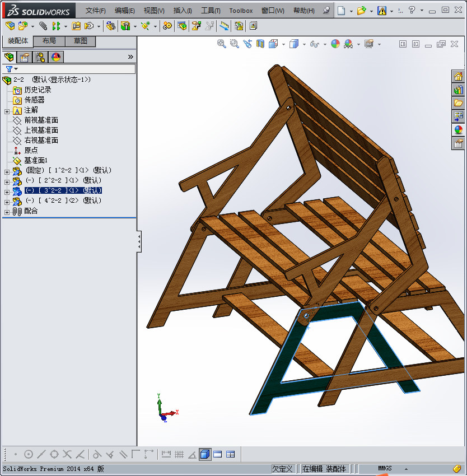467x476 pixels.
Task: Open the ConfigurationManager tab
Action: pos(40,57)
